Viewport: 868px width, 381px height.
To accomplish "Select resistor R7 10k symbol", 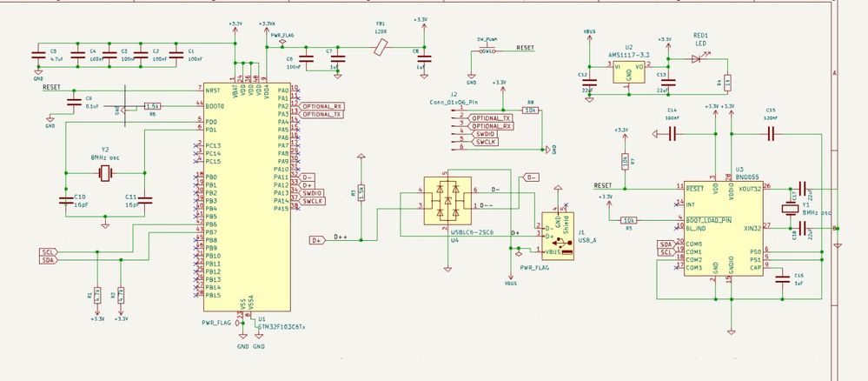I will 625,162.
